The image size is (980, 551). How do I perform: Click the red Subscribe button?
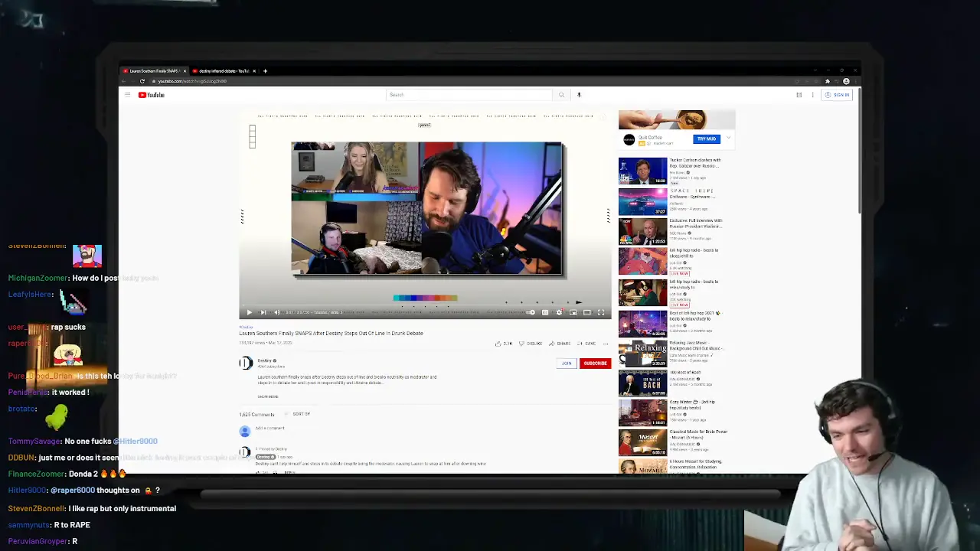pyautogui.click(x=595, y=364)
